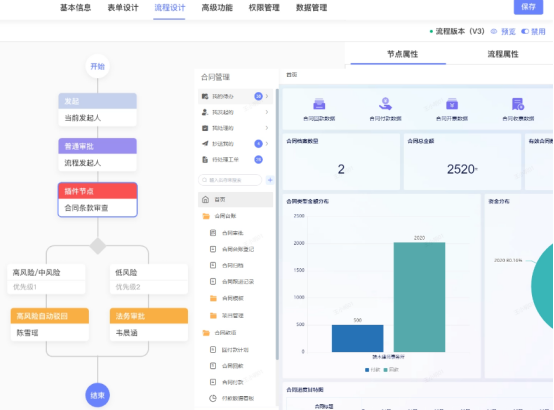Toggle the blue legend swatch under bar chart

(367, 370)
